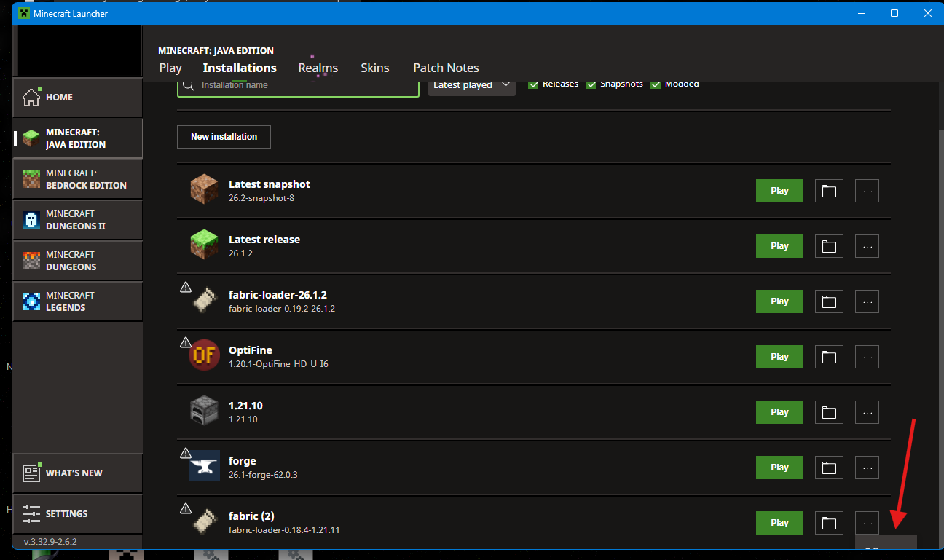Toggle the Snapshots filter checkbox

(591, 84)
